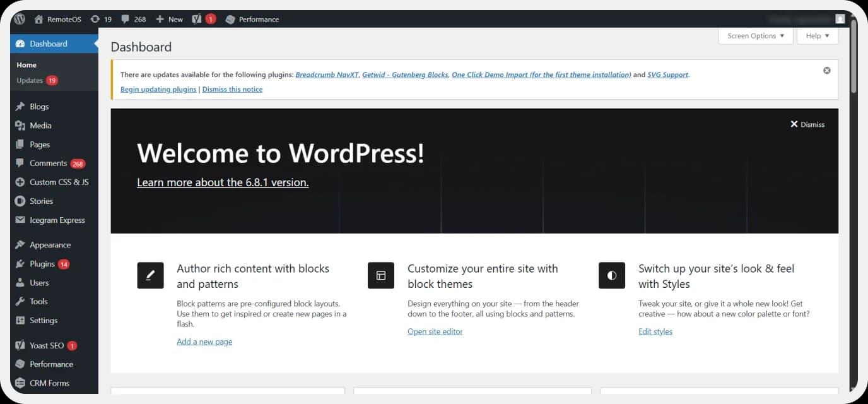The width and height of the screenshot is (868, 404).
Task: Dismiss the Welcome to WordPress banner
Action: click(x=807, y=124)
